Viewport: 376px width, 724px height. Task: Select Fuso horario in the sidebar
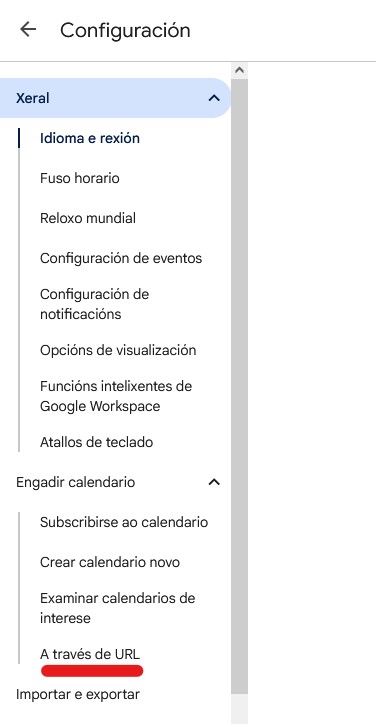79,178
